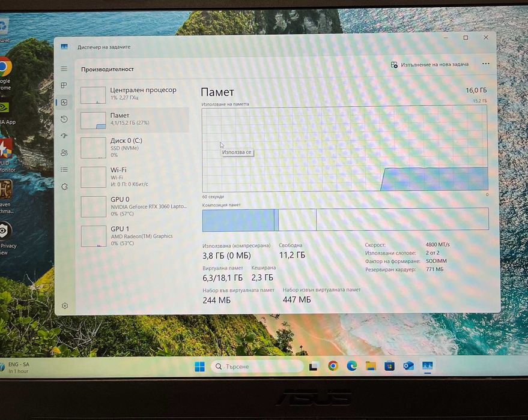This screenshot has width=528, height=420.
Task: Click the in-use segment of memory composition bar
Action: 238,220
